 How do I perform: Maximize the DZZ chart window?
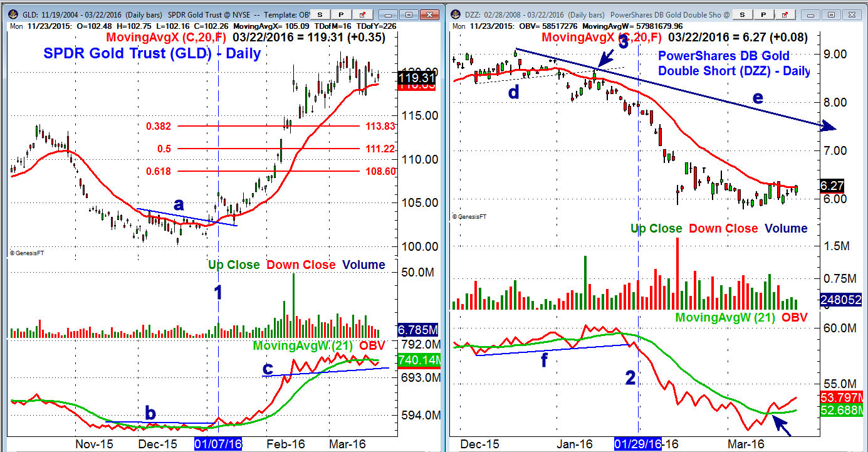coord(832,14)
